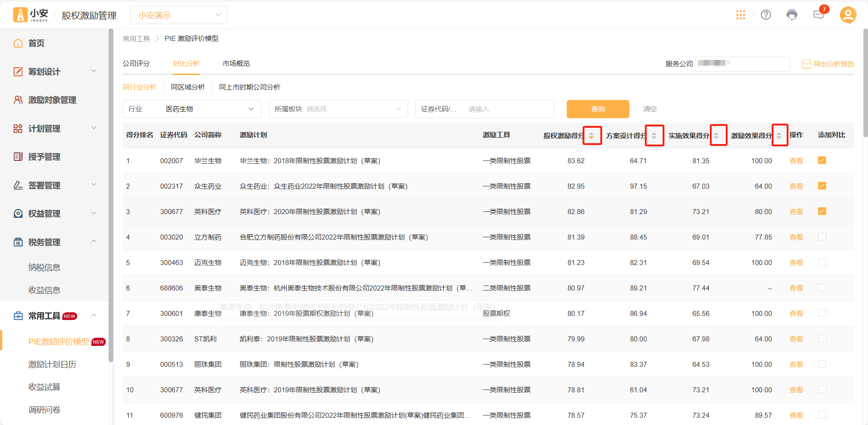This screenshot has height=425, width=868.
Task: Click 导出分析报告 link text
Action: pos(833,64)
